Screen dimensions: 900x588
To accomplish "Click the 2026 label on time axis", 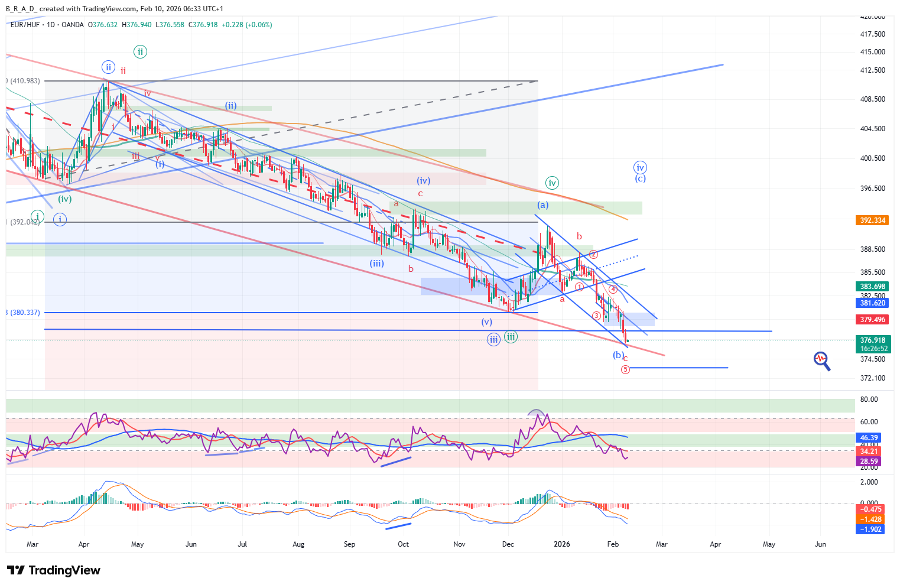I will tap(562, 544).
